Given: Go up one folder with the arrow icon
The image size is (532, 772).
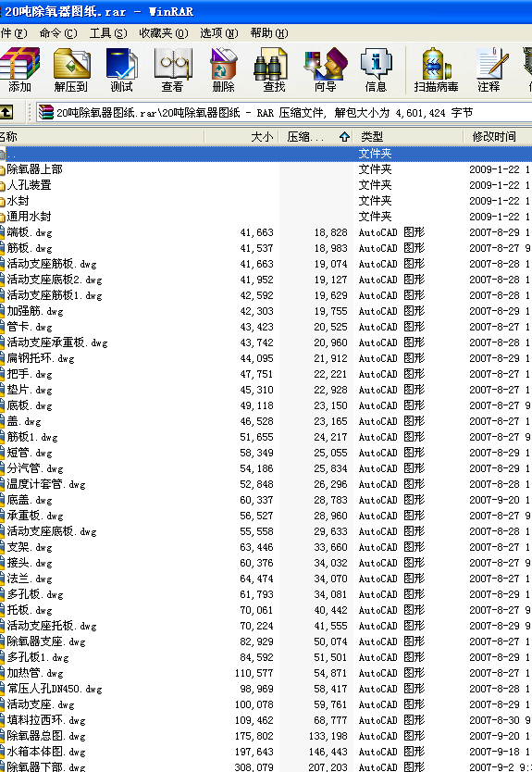Looking at the screenshot, I should pos(6,112).
